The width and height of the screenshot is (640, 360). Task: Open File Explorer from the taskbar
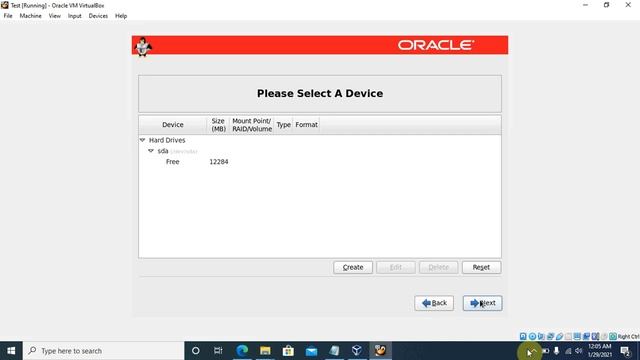(x=265, y=351)
